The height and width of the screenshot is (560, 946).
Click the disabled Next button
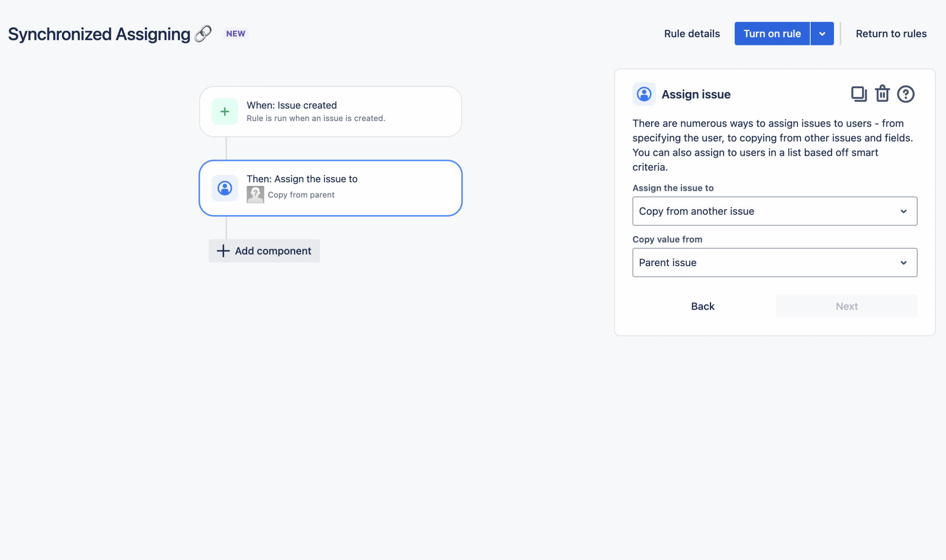(846, 306)
